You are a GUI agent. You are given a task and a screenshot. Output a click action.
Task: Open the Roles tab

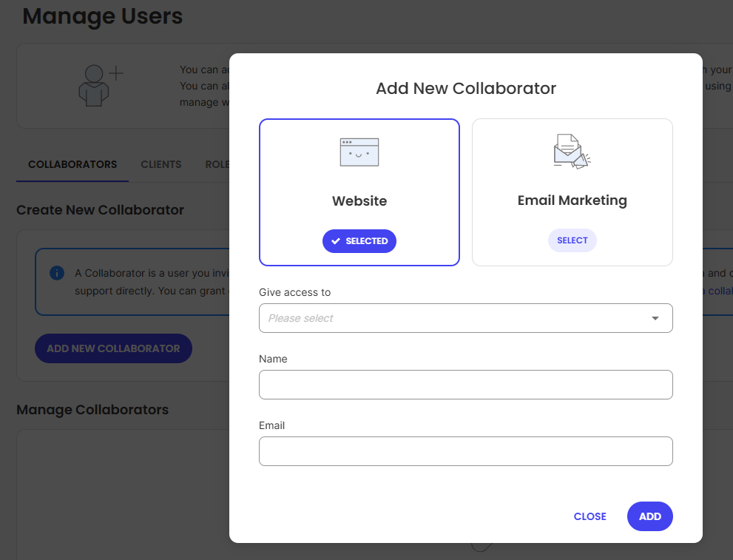(217, 164)
